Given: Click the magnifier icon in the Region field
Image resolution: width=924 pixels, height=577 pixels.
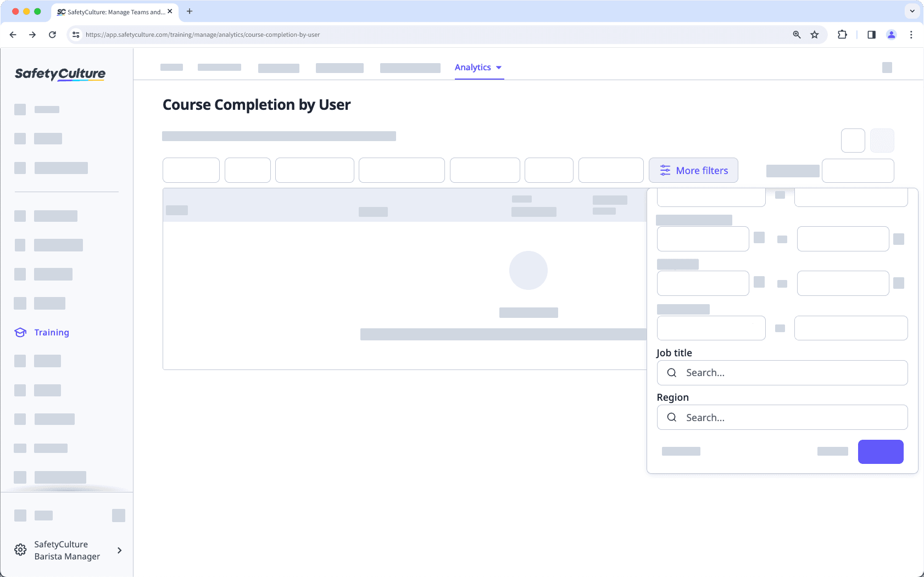Looking at the screenshot, I should (x=671, y=417).
